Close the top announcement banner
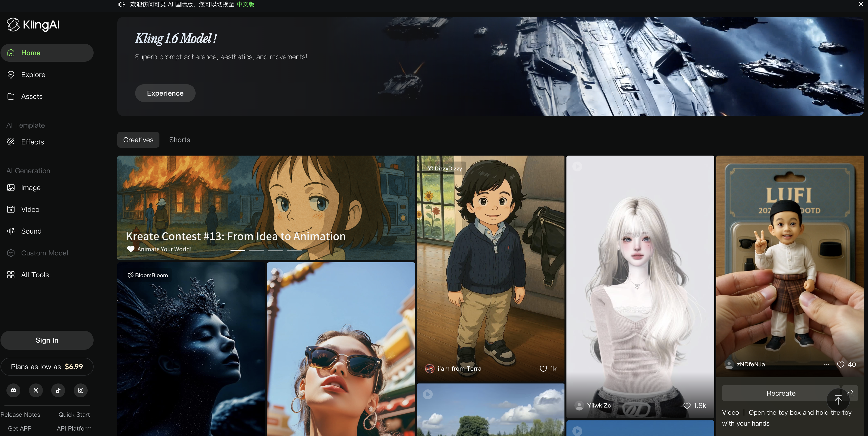The image size is (868, 436). [x=861, y=4]
